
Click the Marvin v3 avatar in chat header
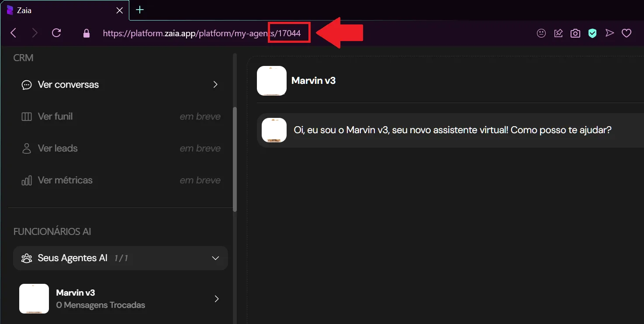pos(272,81)
